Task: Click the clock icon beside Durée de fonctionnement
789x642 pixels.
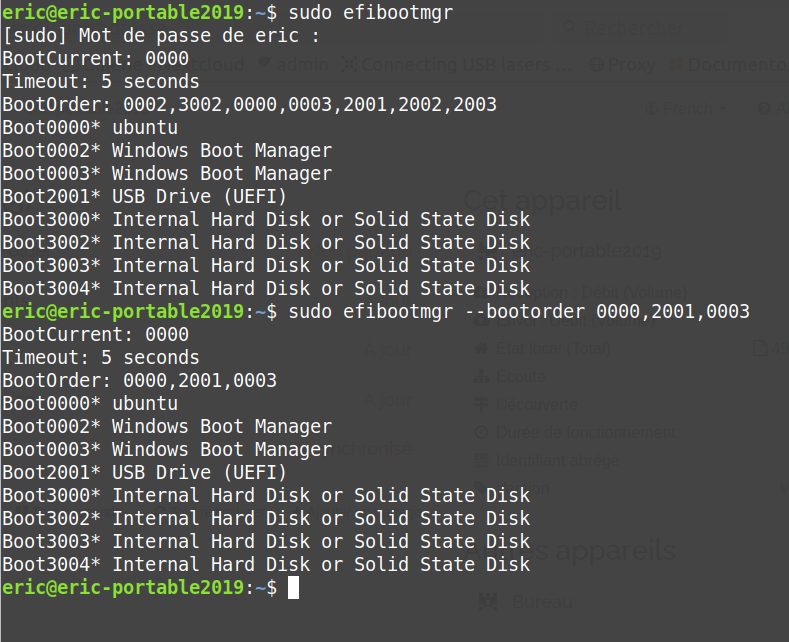Action: point(482,432)
